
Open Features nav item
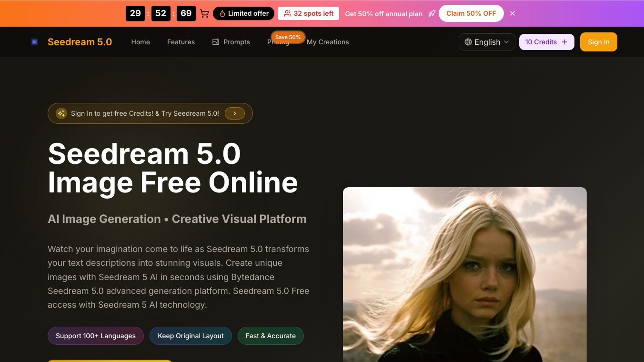tap(181, 42)
